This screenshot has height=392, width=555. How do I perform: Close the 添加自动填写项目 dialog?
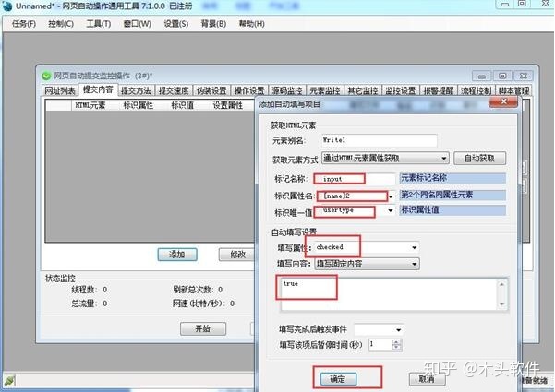(503, 101)
